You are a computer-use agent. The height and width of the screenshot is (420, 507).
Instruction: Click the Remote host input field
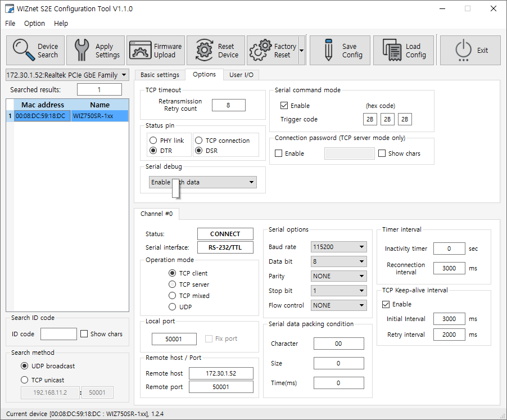(221, 373)
